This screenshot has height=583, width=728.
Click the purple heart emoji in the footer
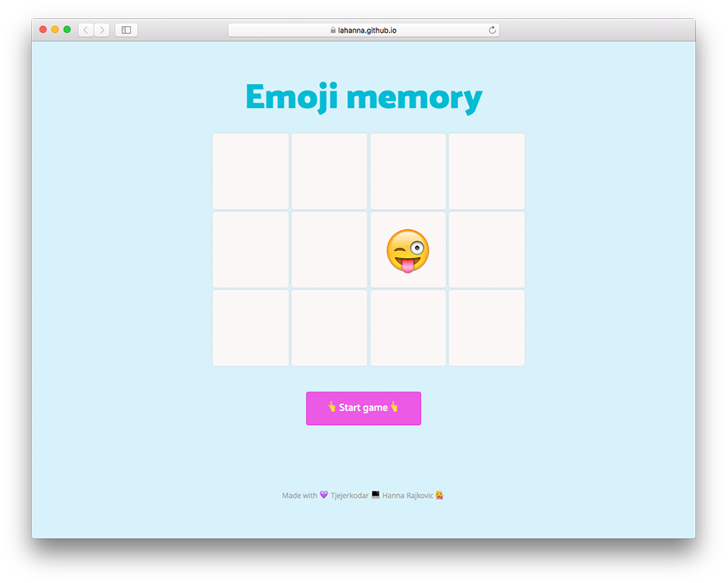tap(324, 495)
